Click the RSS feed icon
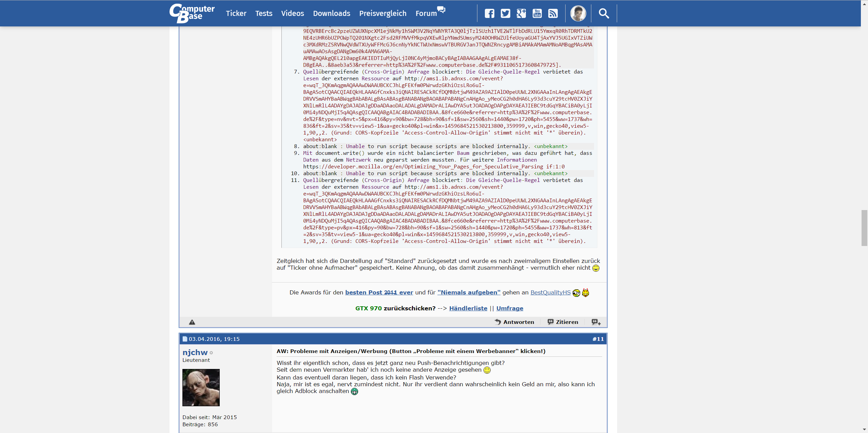The width and height of the screenshot is (868, 433). [553, 14]
